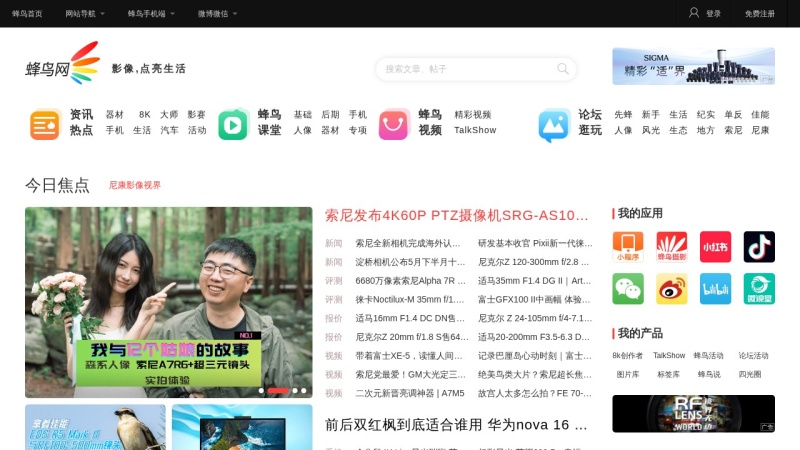Open article 适马16mm F1.4 DC DN售
The height and width of the screenshot is (450, 800).
coord(410,318)
